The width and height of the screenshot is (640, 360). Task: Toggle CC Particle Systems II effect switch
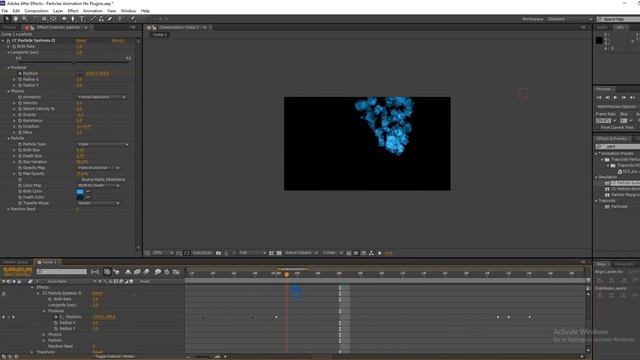pyautogui.click(x=8, y=41)
